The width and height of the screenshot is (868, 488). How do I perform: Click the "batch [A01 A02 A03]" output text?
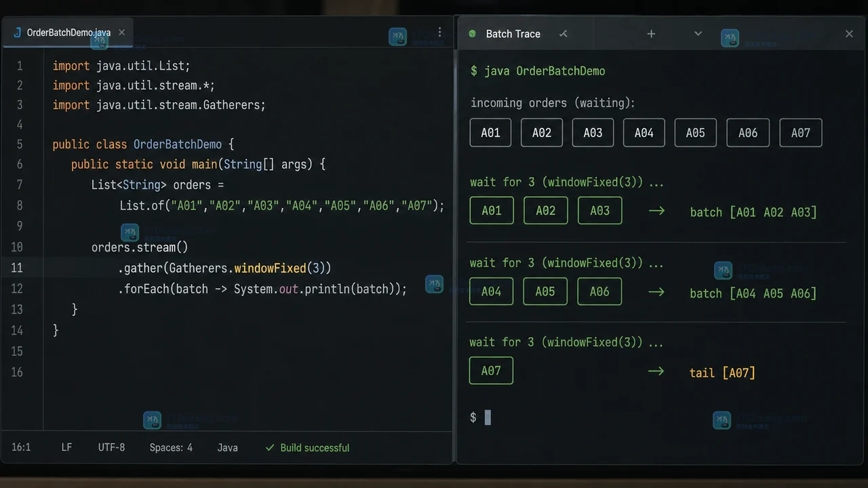(x=753, y=212)
